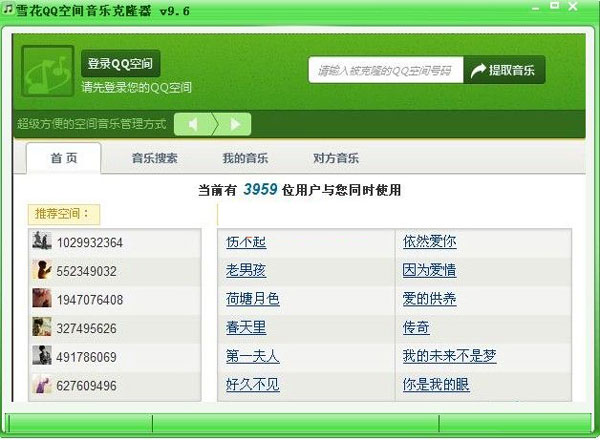This screenshot has height=440, width=600.
Task: Open the song link 好久不见
Action: coord(253,385)
